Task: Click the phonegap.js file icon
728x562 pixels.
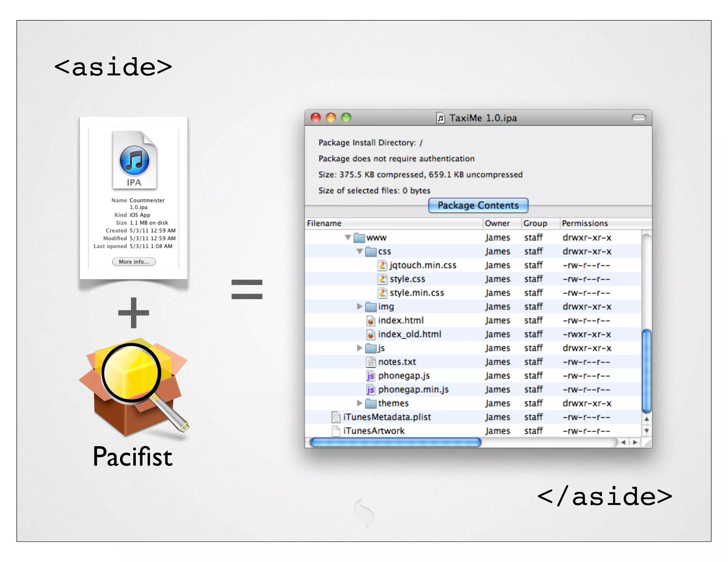Action: (x=371, y=376)
